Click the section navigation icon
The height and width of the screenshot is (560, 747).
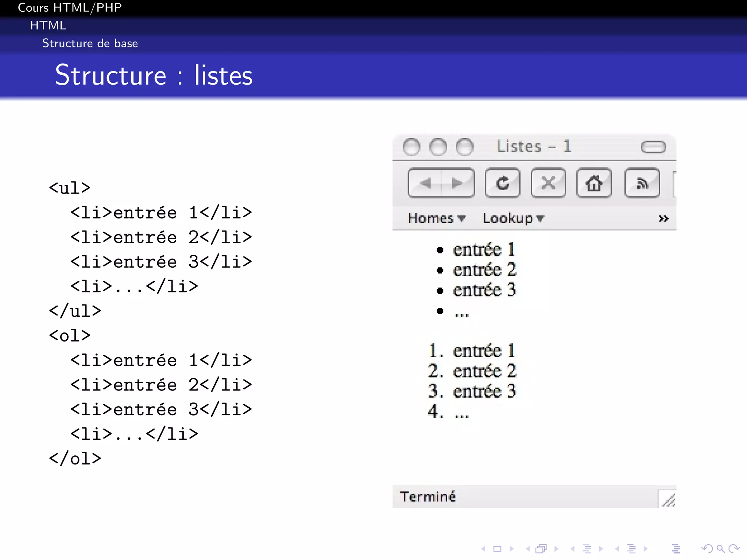631,549
